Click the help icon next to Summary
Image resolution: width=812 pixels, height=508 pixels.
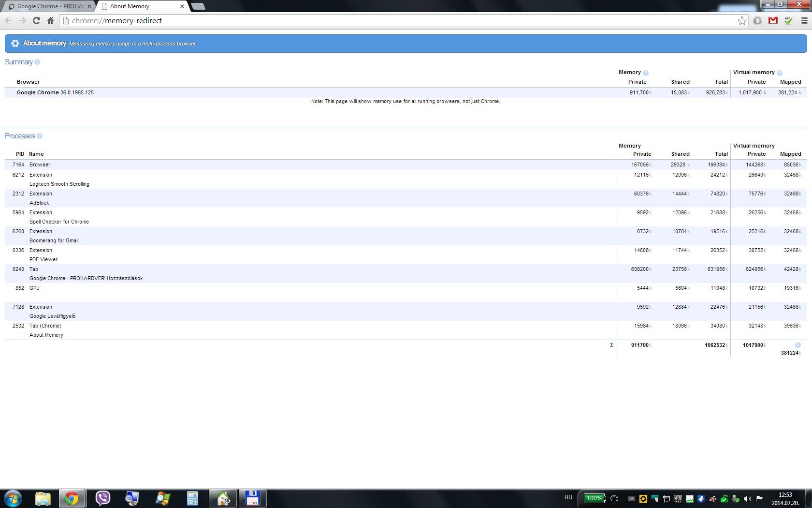click(x=37, y=62)
